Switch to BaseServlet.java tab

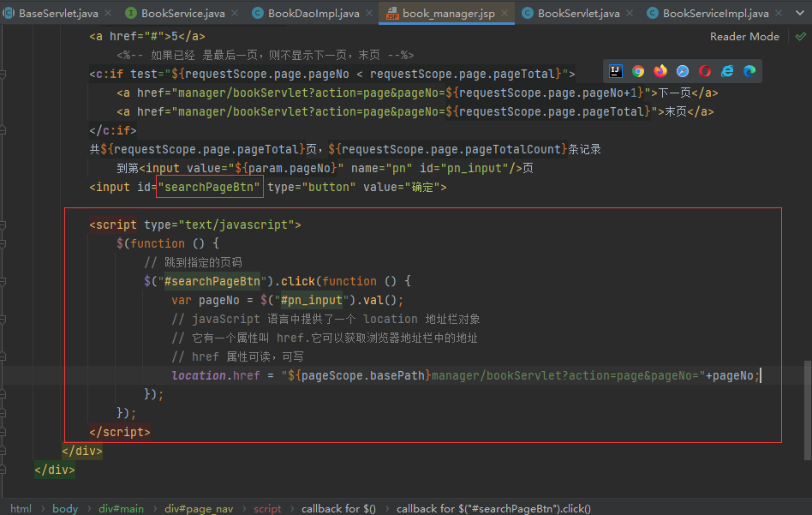[58, 14]
